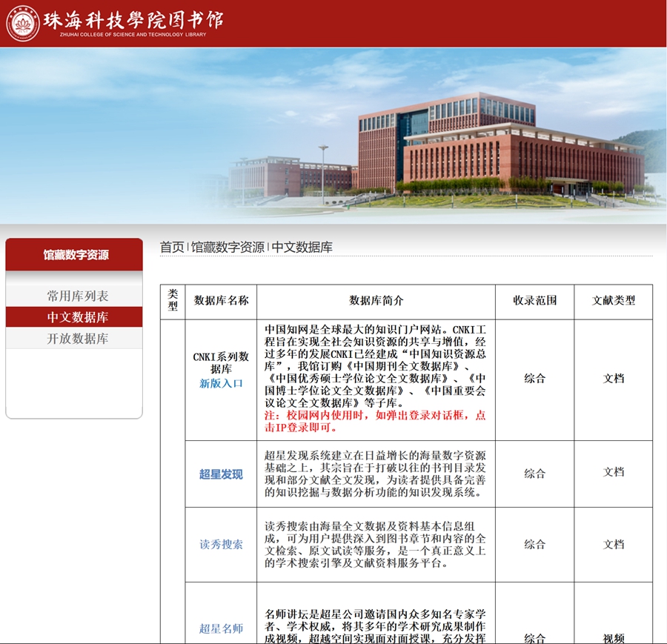Click the 数据库简介 column header
This screenshot has height=644, width=667.
376,301
